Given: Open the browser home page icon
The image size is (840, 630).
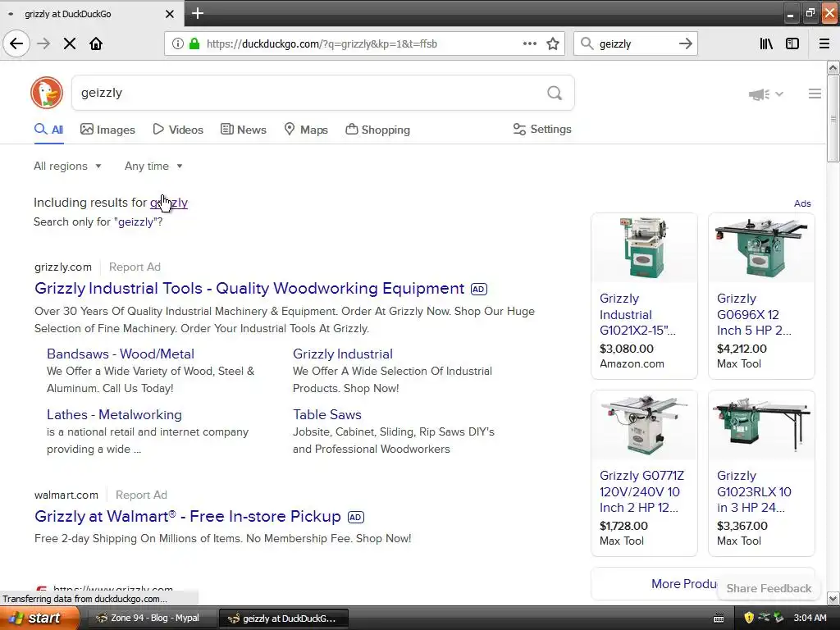Looking at the screenshot, I should (x=96, y=44).
